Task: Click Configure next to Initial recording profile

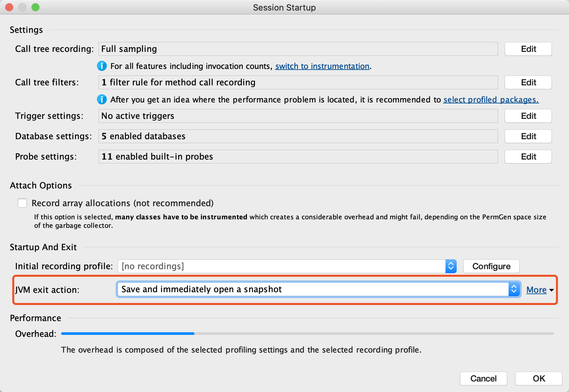Action: 491,266
